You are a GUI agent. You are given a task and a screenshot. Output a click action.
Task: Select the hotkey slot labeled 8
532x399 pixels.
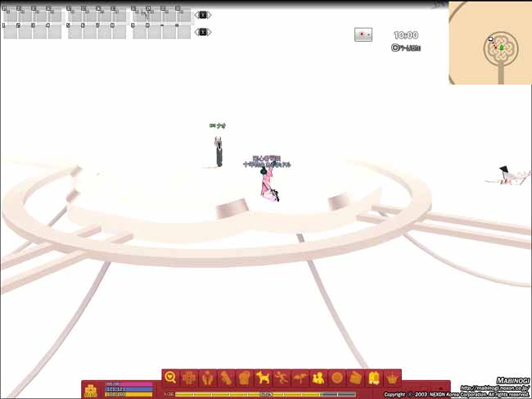(x=119, y=32)
